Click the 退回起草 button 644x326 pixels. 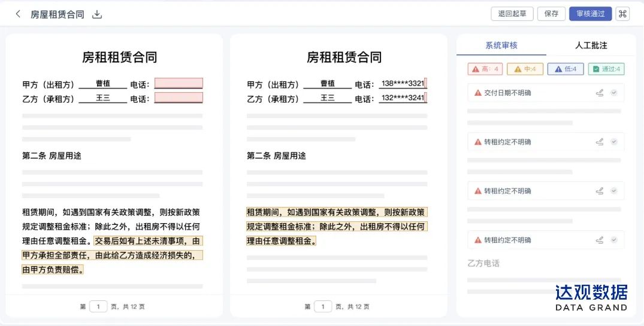(x=512, y=14)
